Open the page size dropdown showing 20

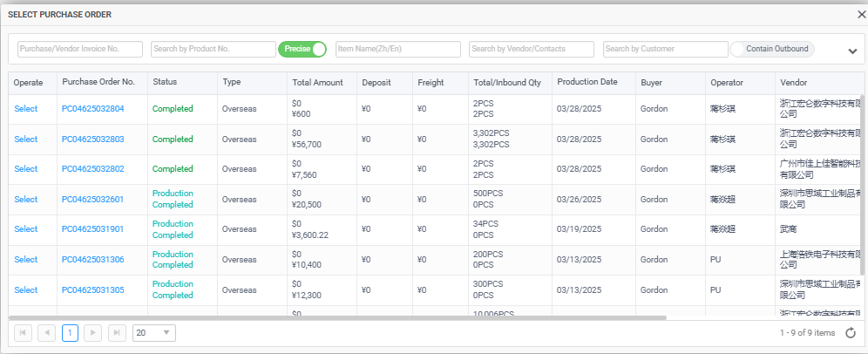pyautogui.click(x=153, y=333)
